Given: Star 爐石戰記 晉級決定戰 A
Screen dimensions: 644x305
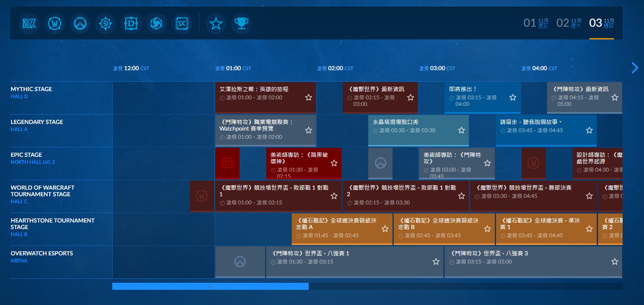Looking at the screenshot, I should pos(385,229).
